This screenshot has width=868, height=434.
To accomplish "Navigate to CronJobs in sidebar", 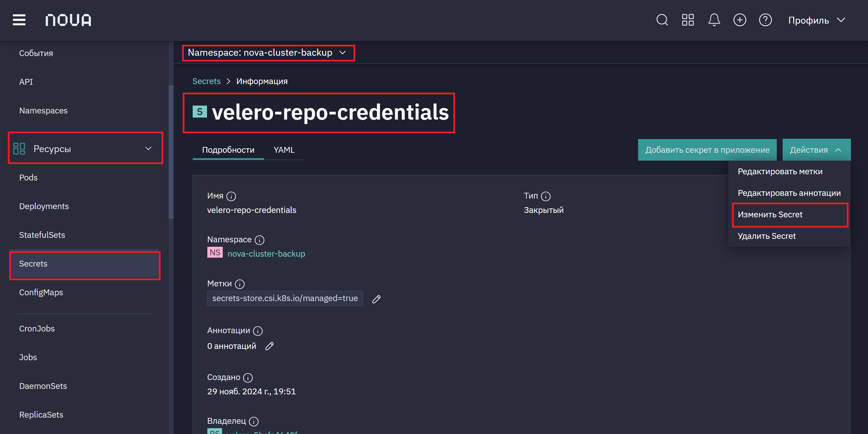I will pos(37,329).
